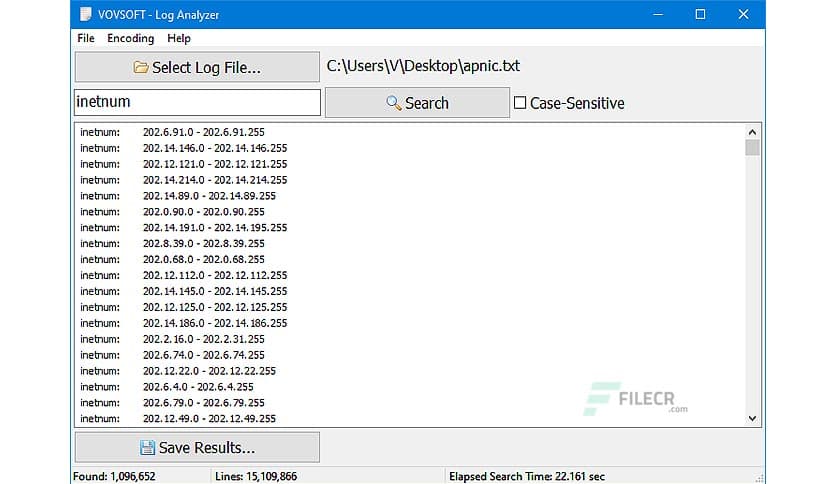
Task: Click the Found: 1,096,652 status entry
Action: 114,477
